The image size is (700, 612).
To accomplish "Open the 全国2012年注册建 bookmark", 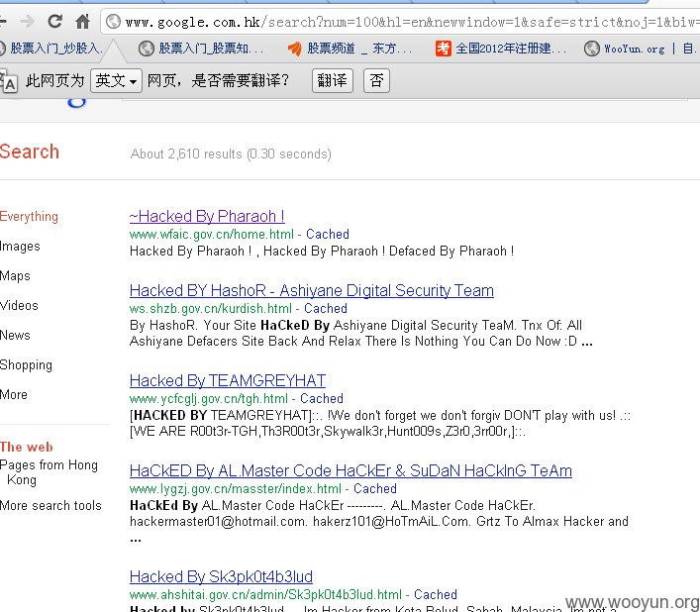I will pos(501,48).
